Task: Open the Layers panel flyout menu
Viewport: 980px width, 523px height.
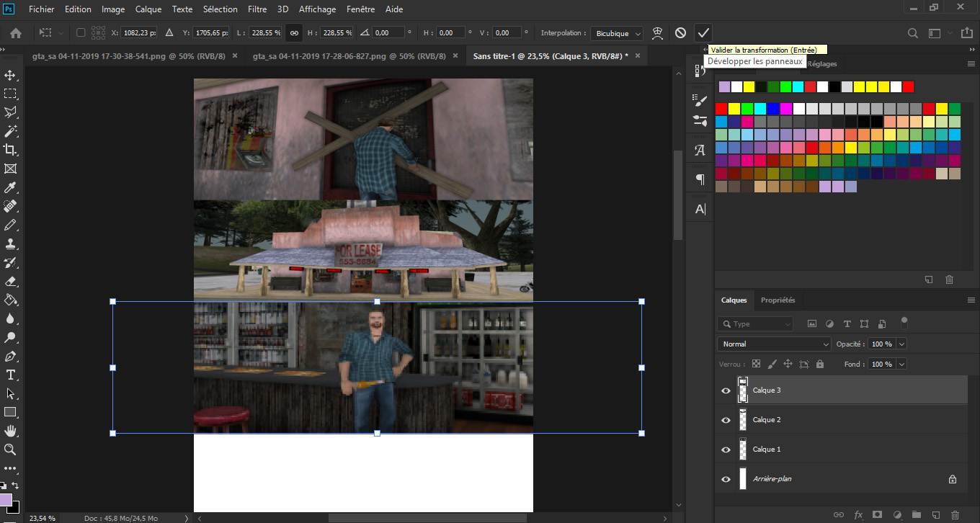Action: (x=971, y=300)
